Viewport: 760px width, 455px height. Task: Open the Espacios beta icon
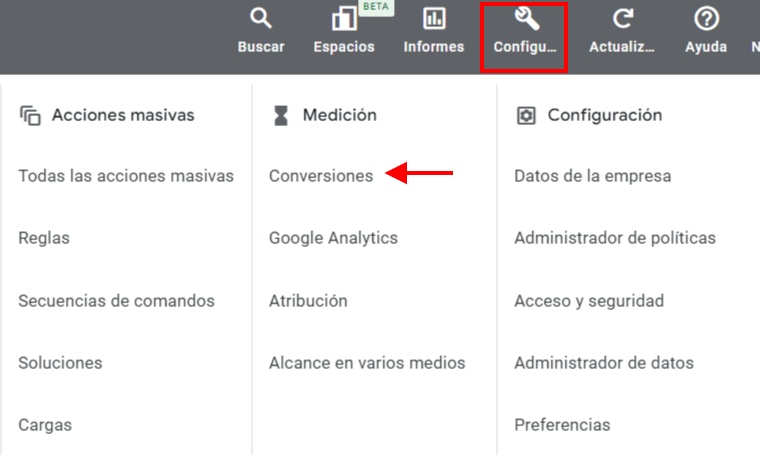point(344,19)
